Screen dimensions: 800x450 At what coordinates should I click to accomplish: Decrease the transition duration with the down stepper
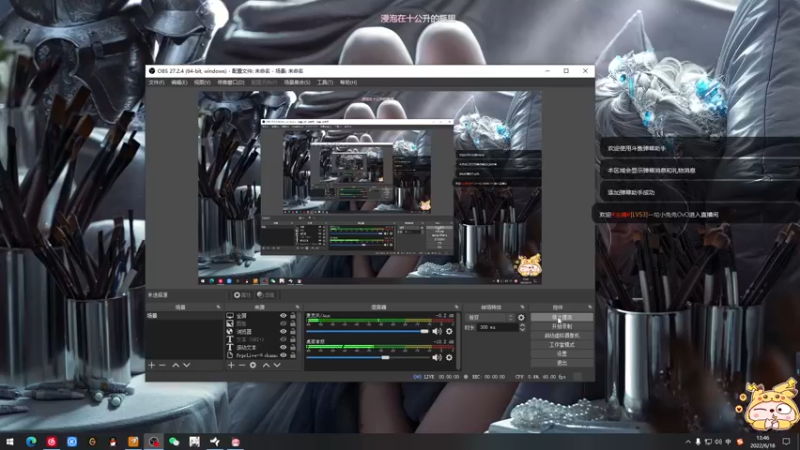[x=522, y=330]
